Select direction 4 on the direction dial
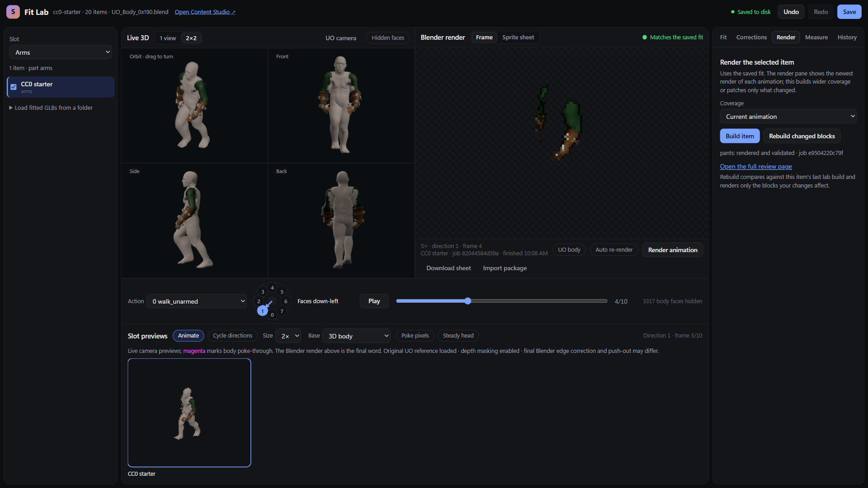The height and width of the screenshot is (488, 868). pyautogui.click(x=272, y=288)
